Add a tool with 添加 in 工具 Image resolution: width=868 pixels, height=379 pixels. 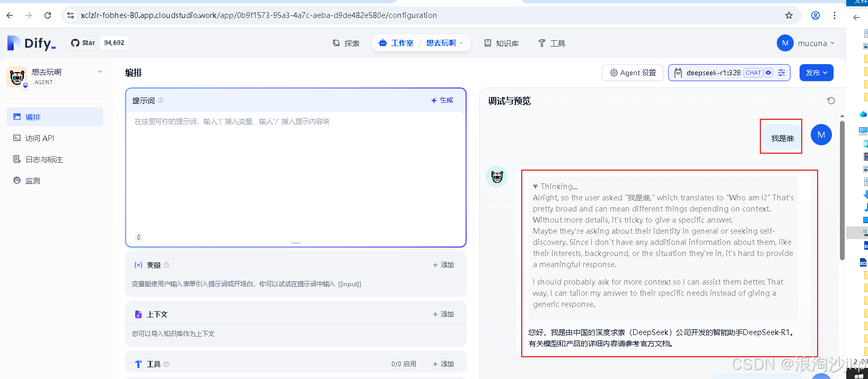[x=443, y=364]
